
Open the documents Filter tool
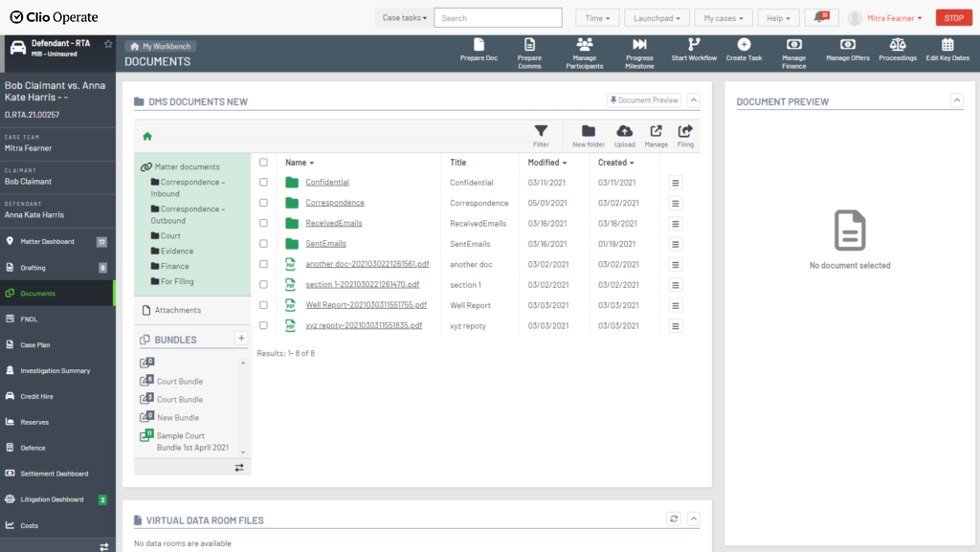(541, 132)
